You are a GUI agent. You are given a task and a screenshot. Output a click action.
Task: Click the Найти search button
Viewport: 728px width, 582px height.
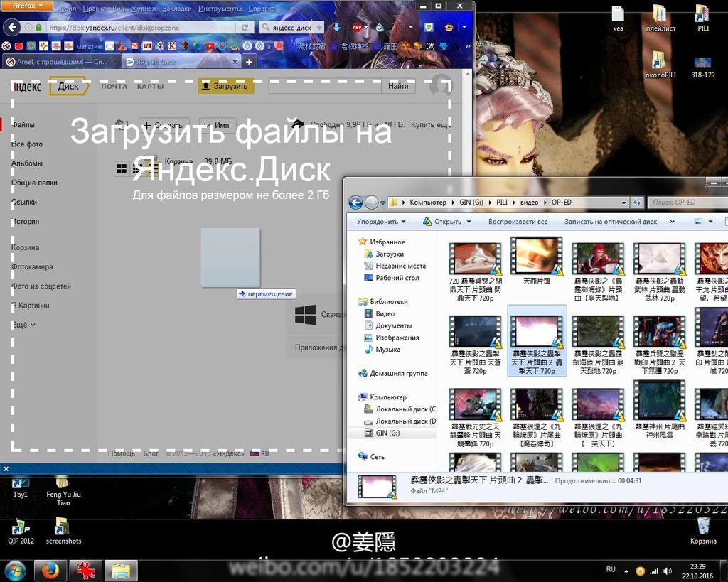coord(398,86)
